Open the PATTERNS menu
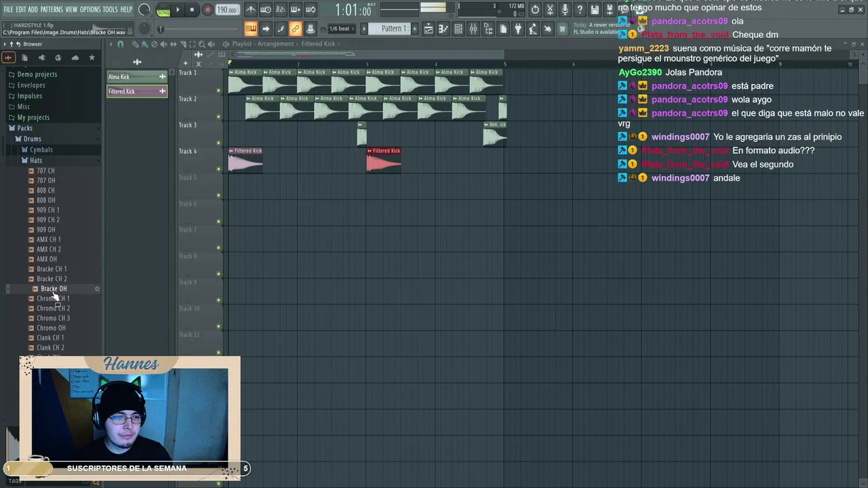 click(52, 9)
